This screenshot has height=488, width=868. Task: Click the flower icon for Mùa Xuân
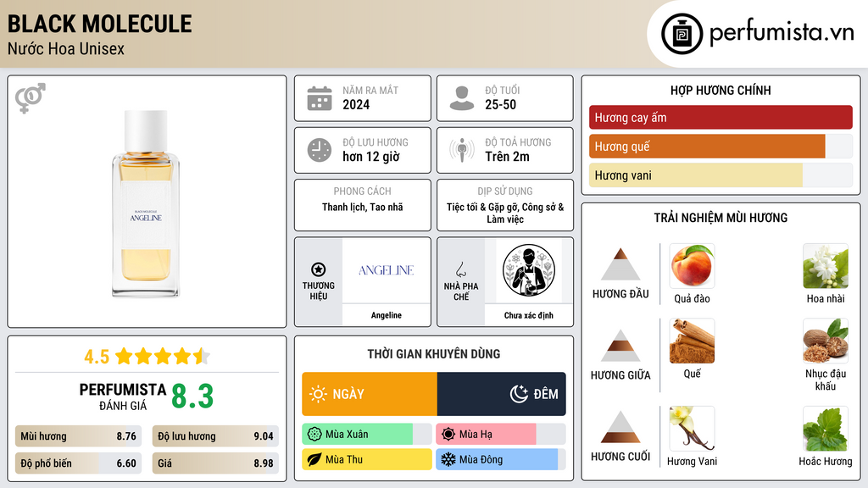point(314,435)
